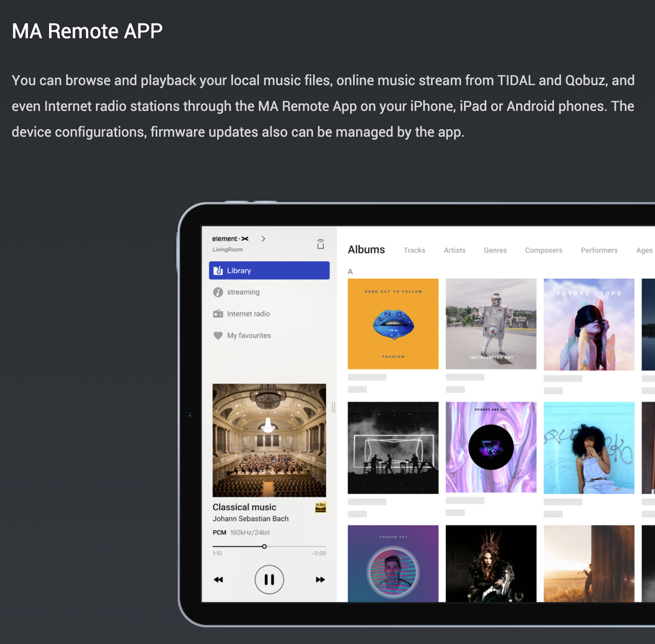Open the streaming section
This screenshot has width=655, height=644.
pos(243,292)
